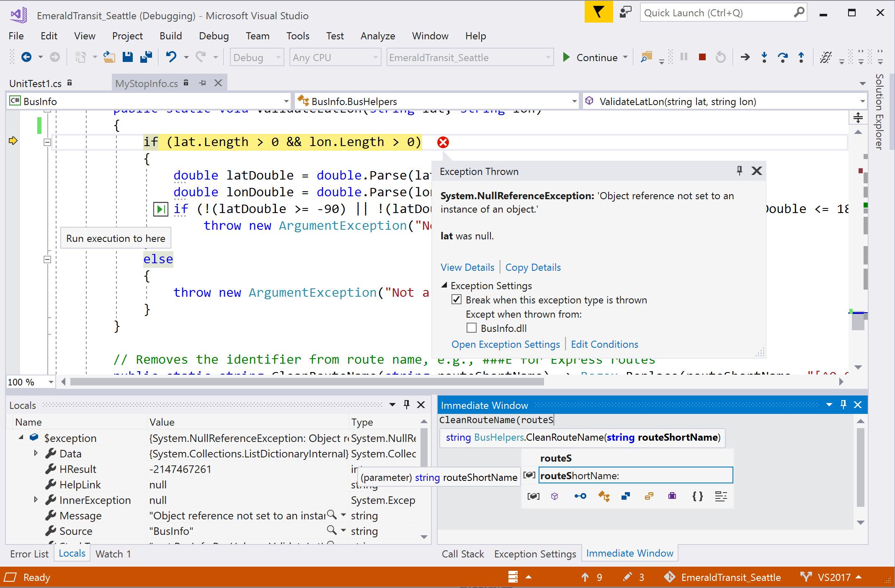Screen dimensions: 895x588
Task: Click the Step Into debug icon
Action: point(763,59)
